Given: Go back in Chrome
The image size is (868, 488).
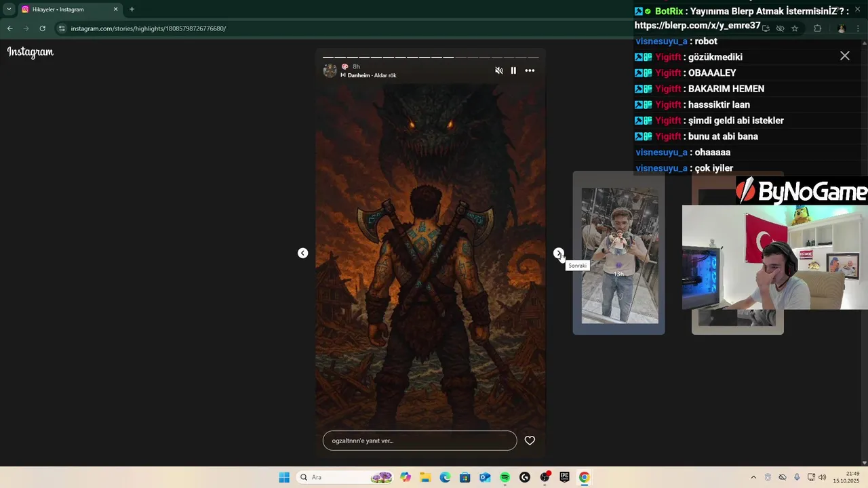Looking at the screenshot, I should click(9, 28).
